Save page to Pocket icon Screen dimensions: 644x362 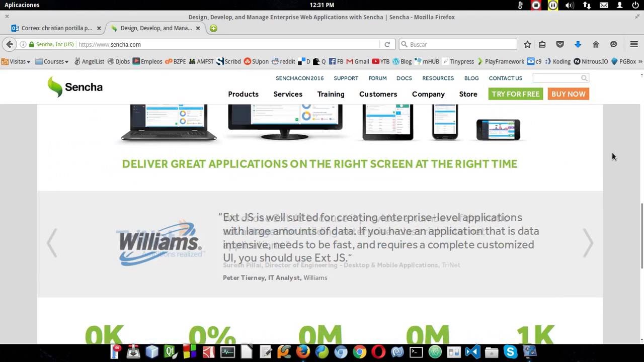[560, 44]
